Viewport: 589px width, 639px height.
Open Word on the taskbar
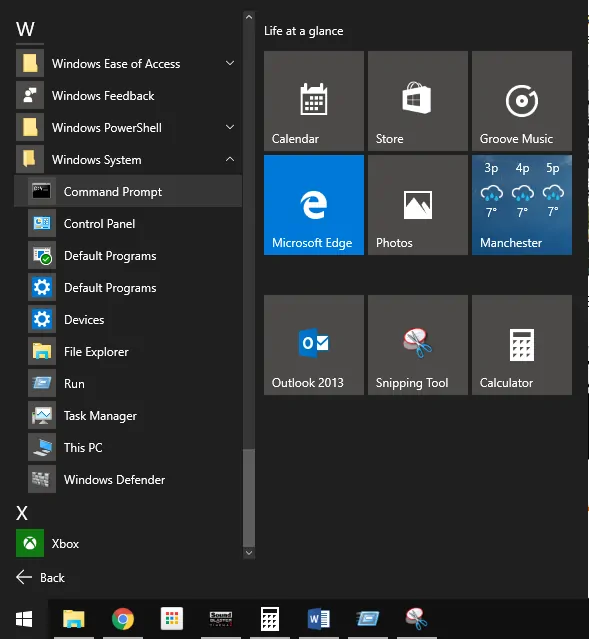pos(319,619)
